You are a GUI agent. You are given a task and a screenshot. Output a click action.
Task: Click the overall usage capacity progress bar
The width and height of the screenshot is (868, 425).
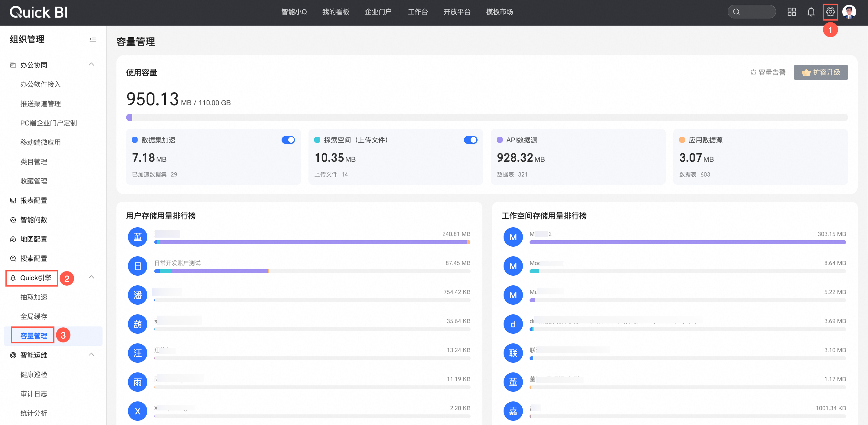[x=487, y=118]
